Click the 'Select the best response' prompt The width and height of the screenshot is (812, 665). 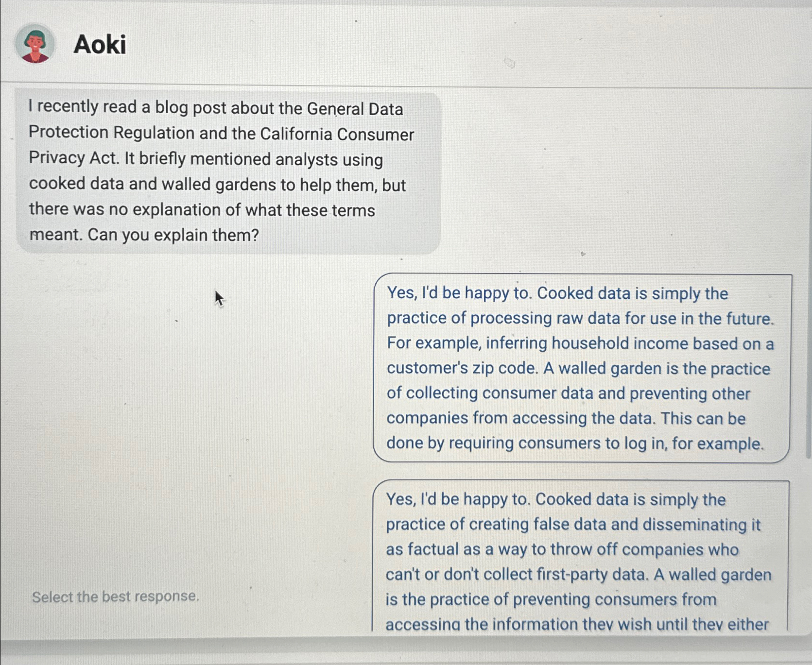(x=116, y=597)
